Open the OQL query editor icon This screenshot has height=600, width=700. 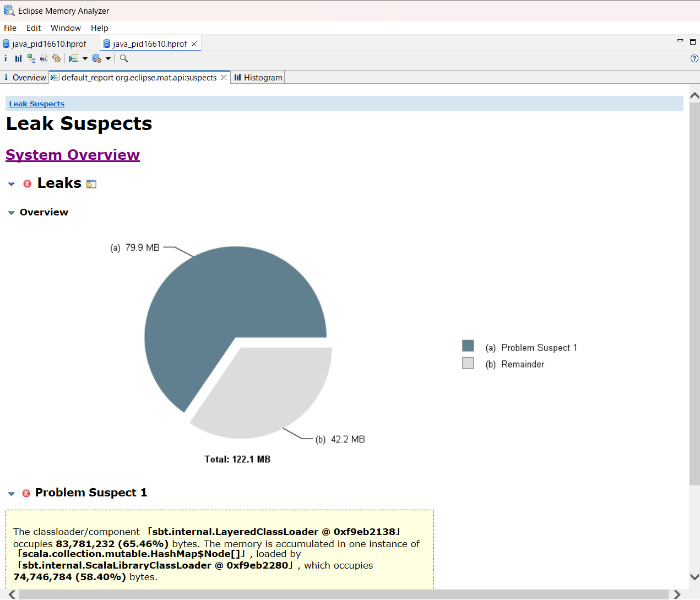coord(44,58)
